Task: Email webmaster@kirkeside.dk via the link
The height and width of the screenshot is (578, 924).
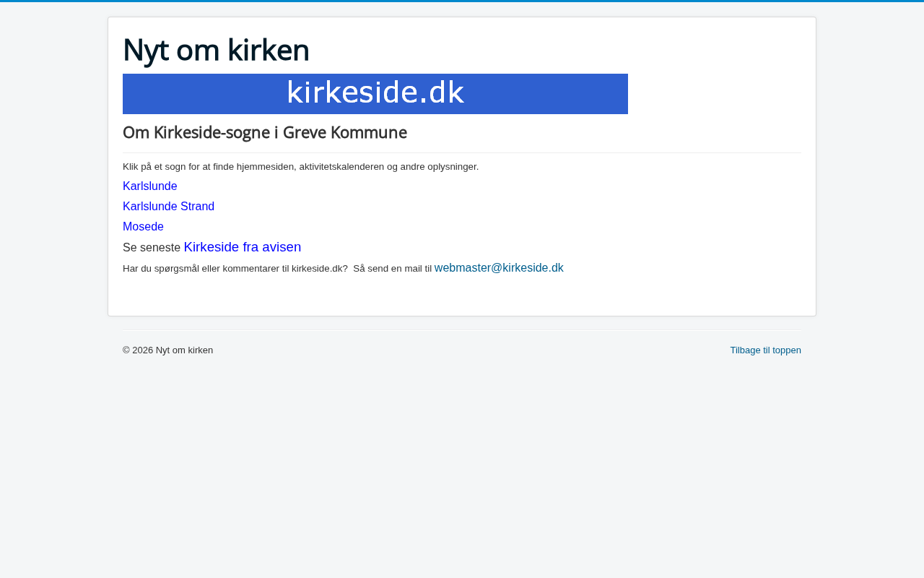Action: coord(499,268)
